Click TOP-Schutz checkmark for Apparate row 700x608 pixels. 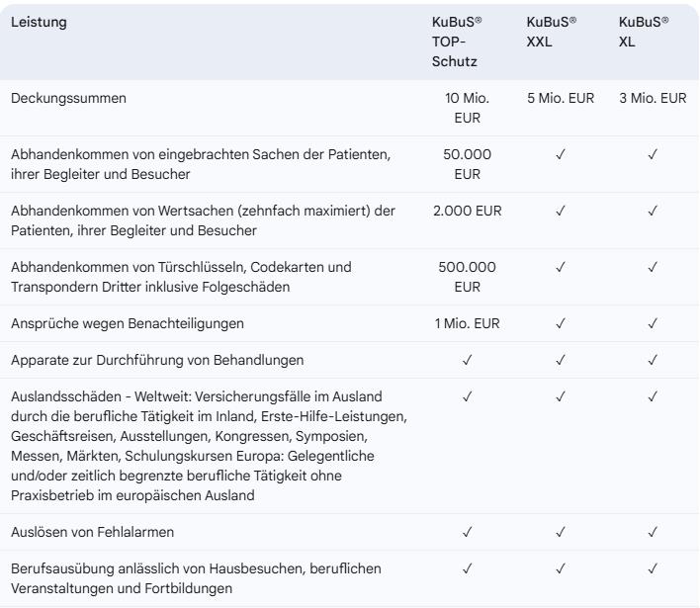tap(467, 360)
